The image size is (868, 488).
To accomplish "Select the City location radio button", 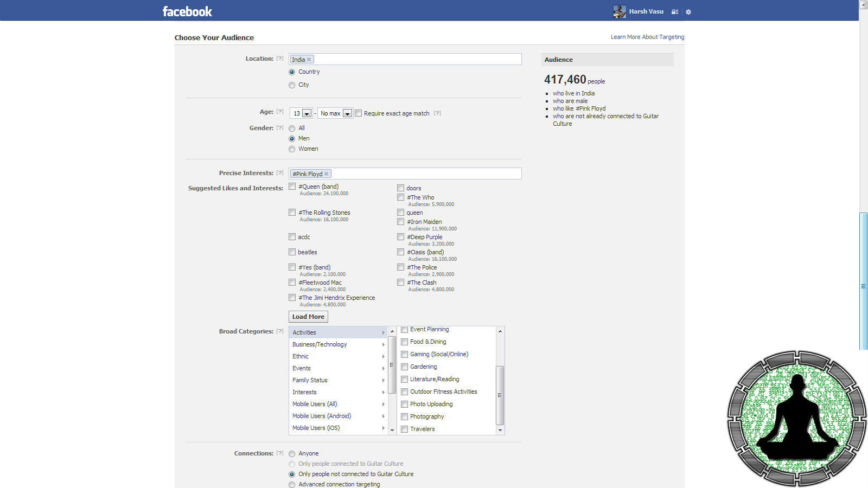I will tap(292, 85).
